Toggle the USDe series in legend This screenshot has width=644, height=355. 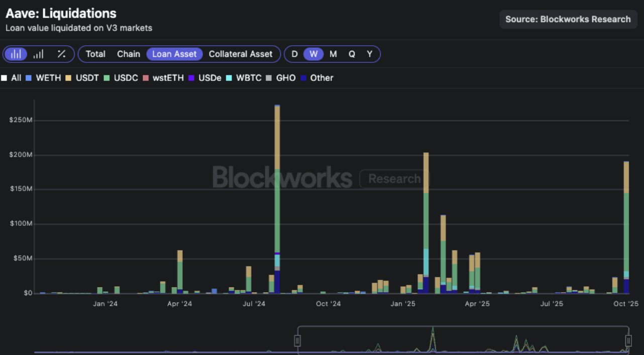click(205, 78)
